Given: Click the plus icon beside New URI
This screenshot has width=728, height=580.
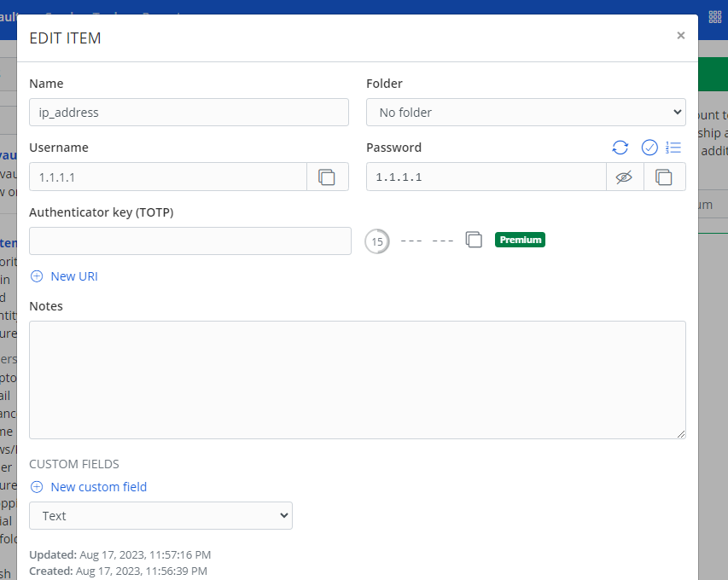Looking at the screenshot, I should tap(36, 276).
